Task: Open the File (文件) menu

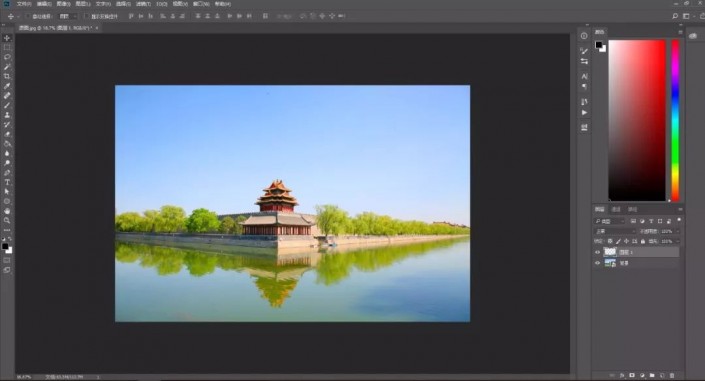Action: [24, 4]
